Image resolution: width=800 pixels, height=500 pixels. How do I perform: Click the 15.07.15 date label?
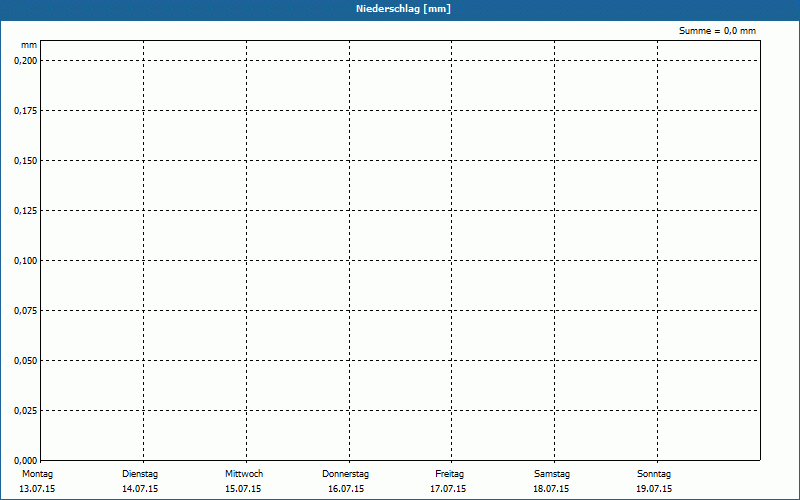tap(243, 489)
